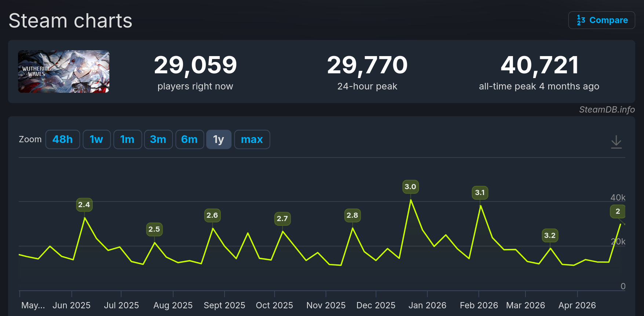This screenshot has height=316, width=644.
Task: Pick the 6m zoom option
Action: (x=189, y=139)
